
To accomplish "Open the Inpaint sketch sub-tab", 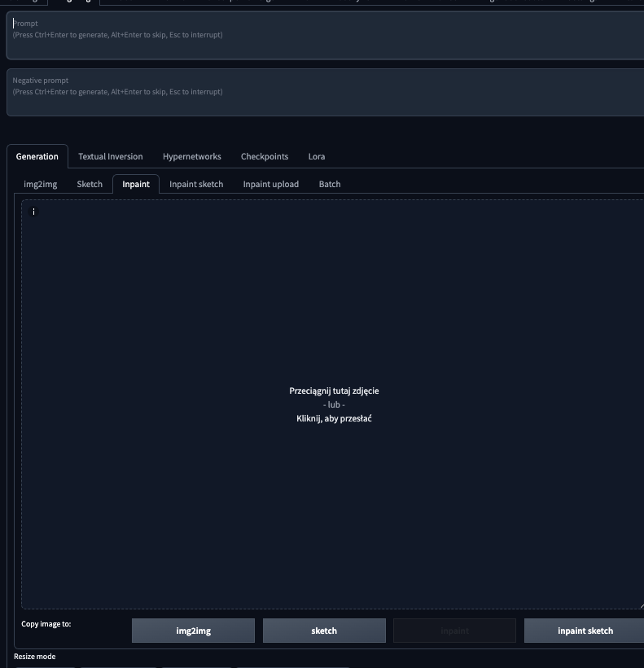I will pos(196,184).
